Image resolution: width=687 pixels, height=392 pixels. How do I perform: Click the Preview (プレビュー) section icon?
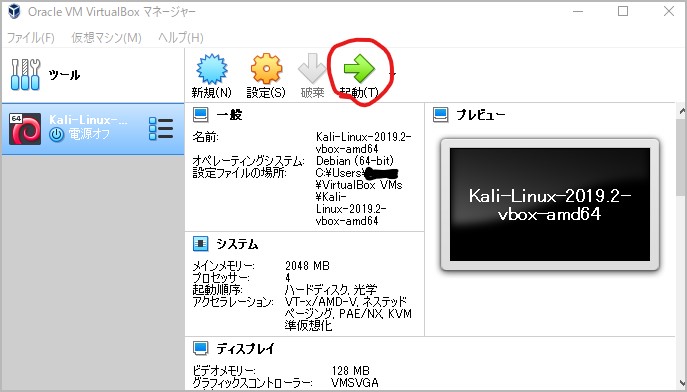point(440,115)
